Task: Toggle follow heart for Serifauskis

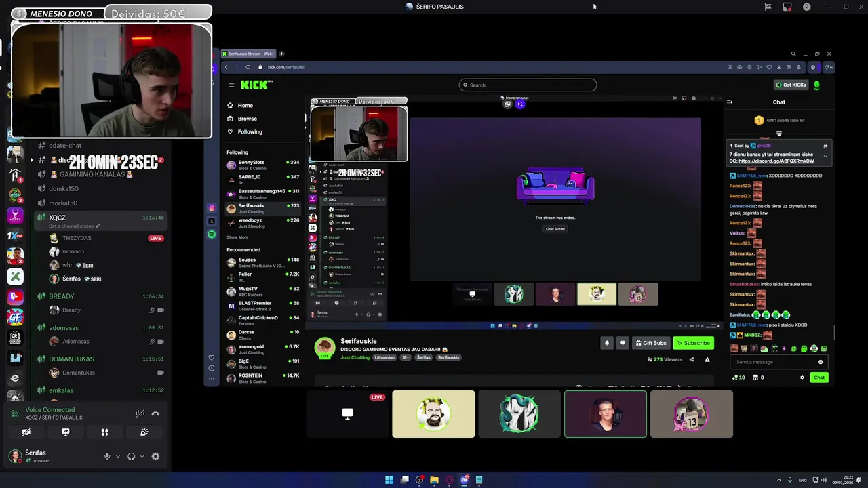Action: pyautogui.click(x=623, y=343)
